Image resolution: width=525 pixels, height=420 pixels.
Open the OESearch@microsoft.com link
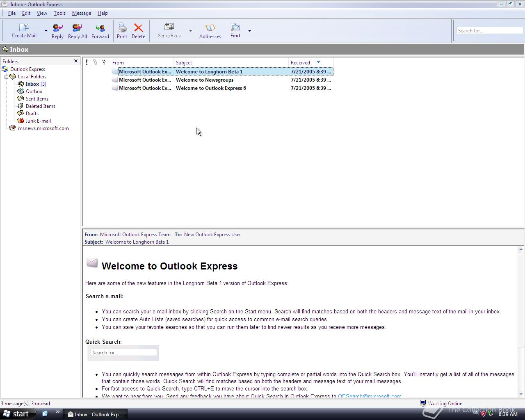pos(370,396)
